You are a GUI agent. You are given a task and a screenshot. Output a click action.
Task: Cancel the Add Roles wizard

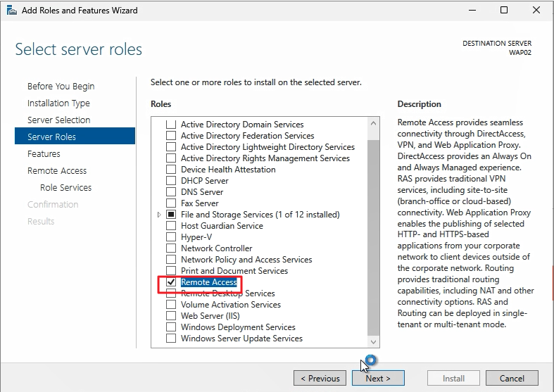512,378
